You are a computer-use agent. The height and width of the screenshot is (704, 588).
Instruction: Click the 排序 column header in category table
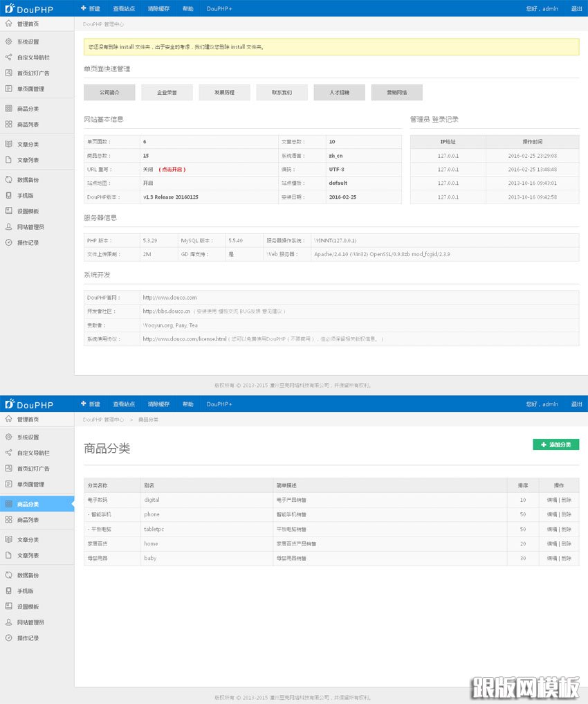(522, 485)
